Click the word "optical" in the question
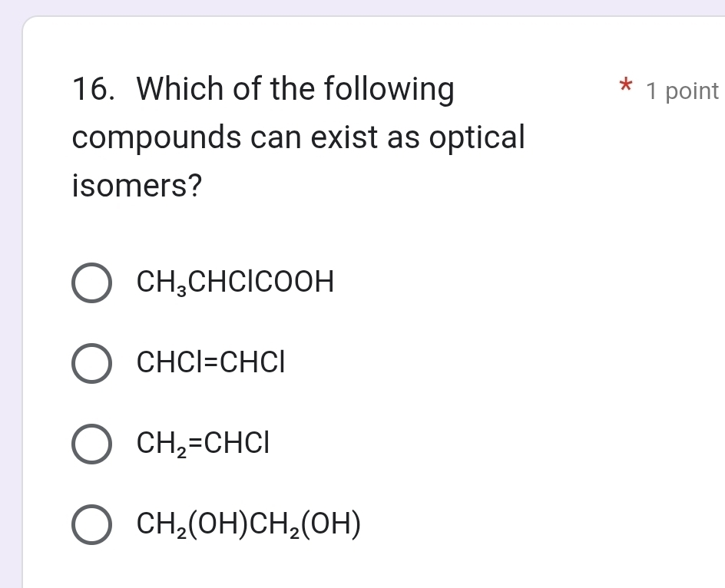 point(476,138)
